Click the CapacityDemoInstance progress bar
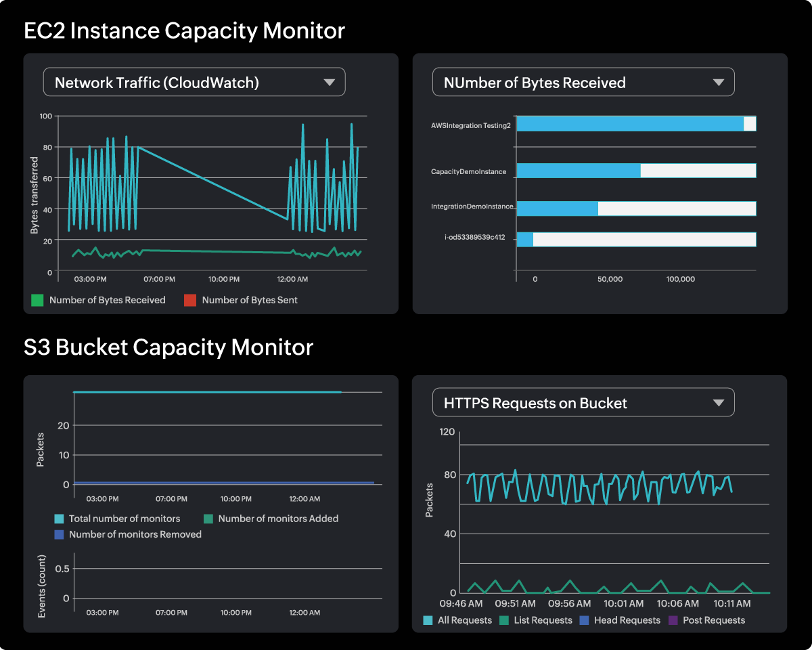 pos(579,171)
